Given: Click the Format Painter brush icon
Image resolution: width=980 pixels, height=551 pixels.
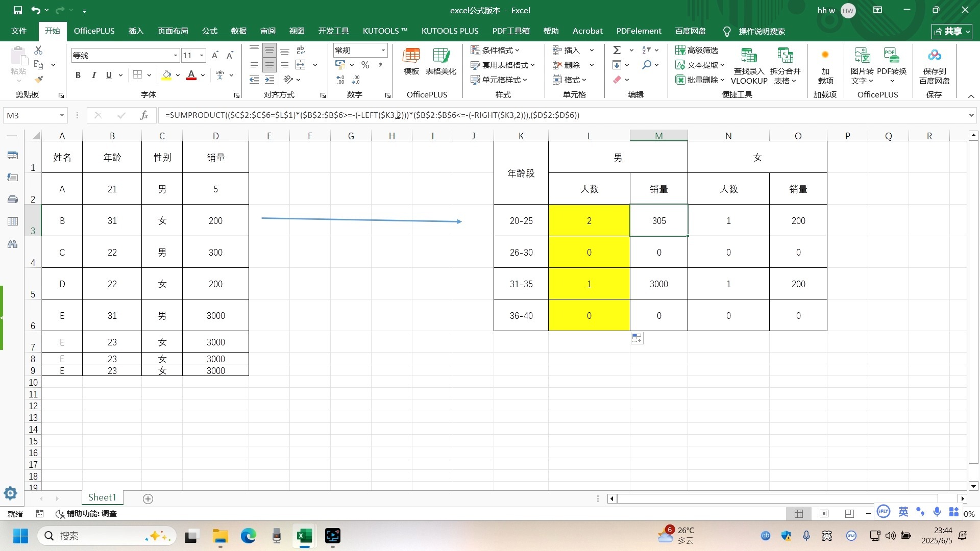Looking at the screenshot, I should point(38,79).
